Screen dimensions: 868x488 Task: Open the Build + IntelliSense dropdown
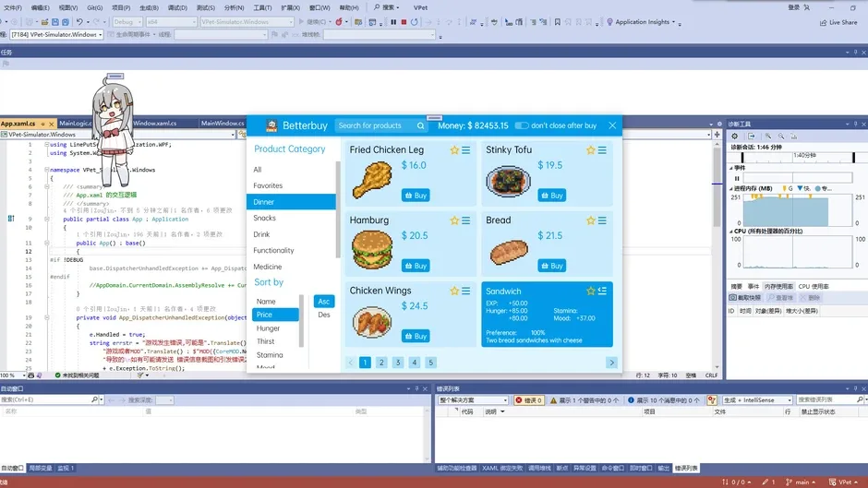click(757, 400)
